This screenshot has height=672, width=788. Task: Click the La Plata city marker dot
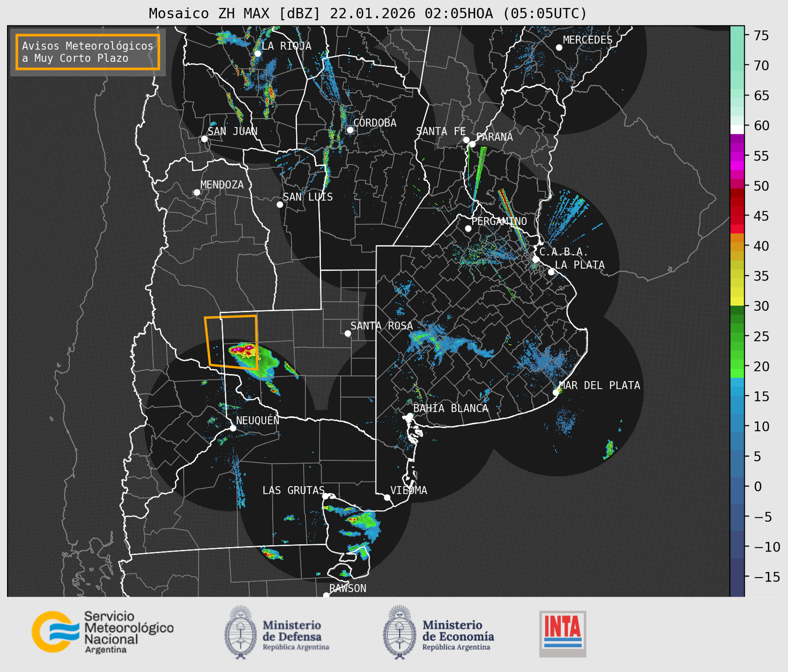click(x=551, y=272)
